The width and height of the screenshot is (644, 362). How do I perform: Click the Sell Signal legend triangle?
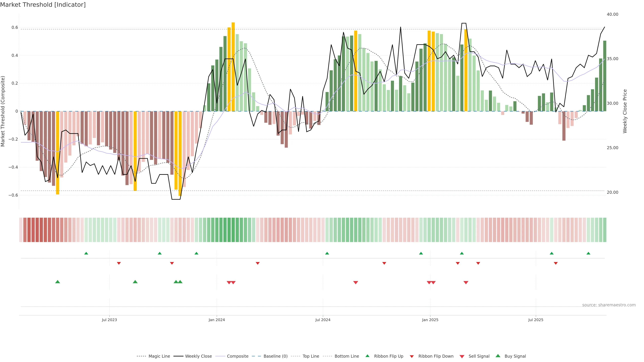(x=462, y=356)
